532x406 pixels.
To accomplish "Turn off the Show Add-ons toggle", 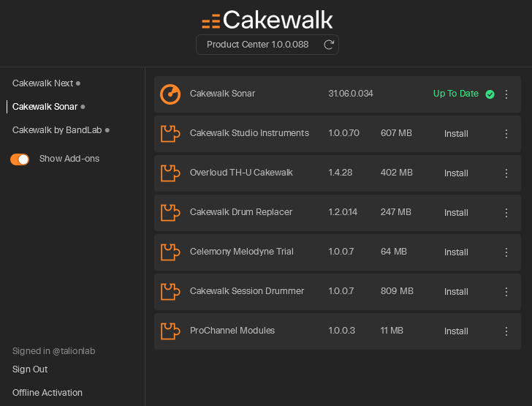I will [20, 159].
